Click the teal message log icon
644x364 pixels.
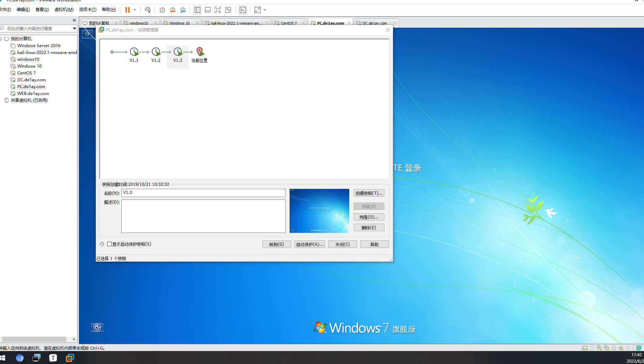point(639,348)
